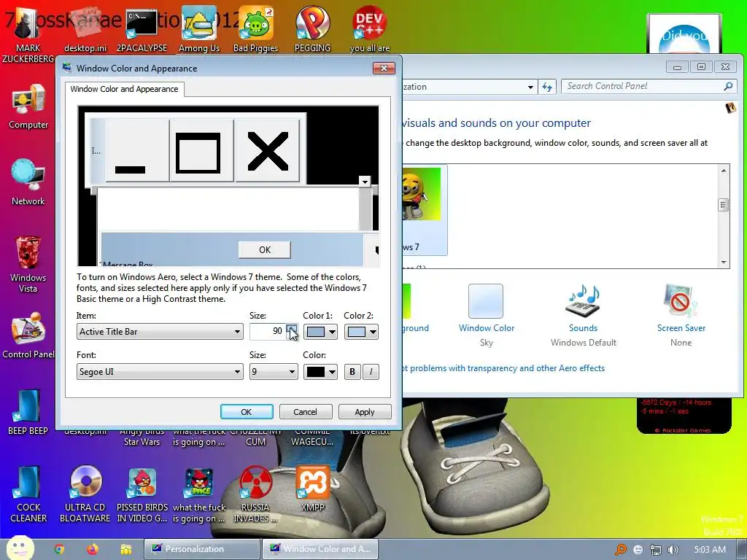
Task: Select the Network desktop icon
Action: 28,182
